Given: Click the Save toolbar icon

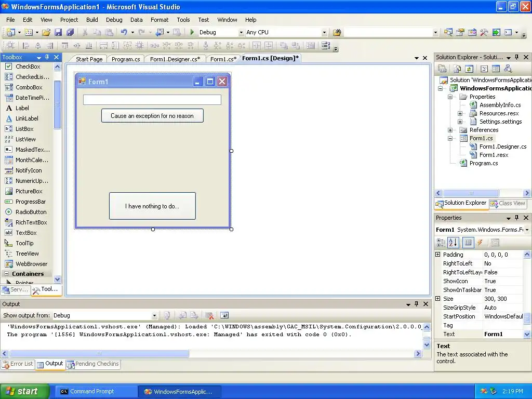Looking at the screenshot, I should [58, 32].
